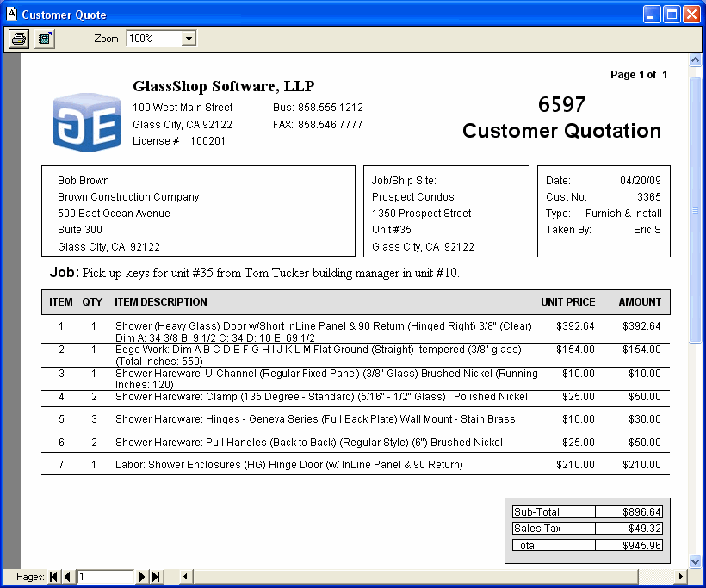Click the Total amount $945.96 cell

pos(629,545)
